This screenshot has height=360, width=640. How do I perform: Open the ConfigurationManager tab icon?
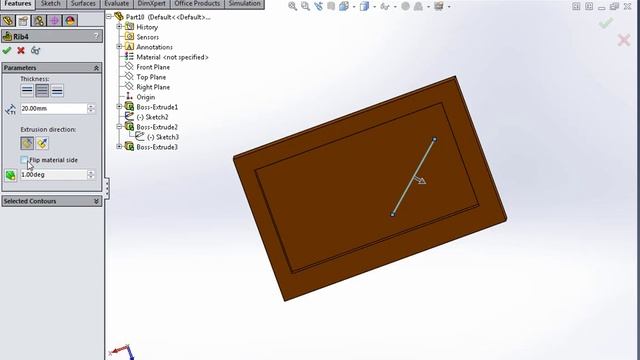click(x=39, y=20)
